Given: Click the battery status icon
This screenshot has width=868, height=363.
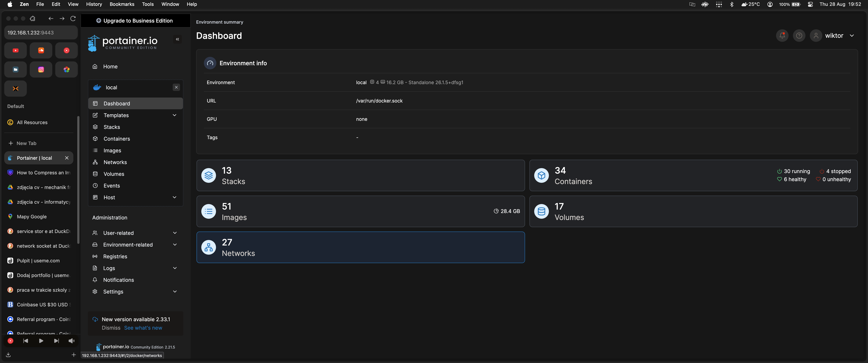Looking at the screenshot, I should [796, 4].
